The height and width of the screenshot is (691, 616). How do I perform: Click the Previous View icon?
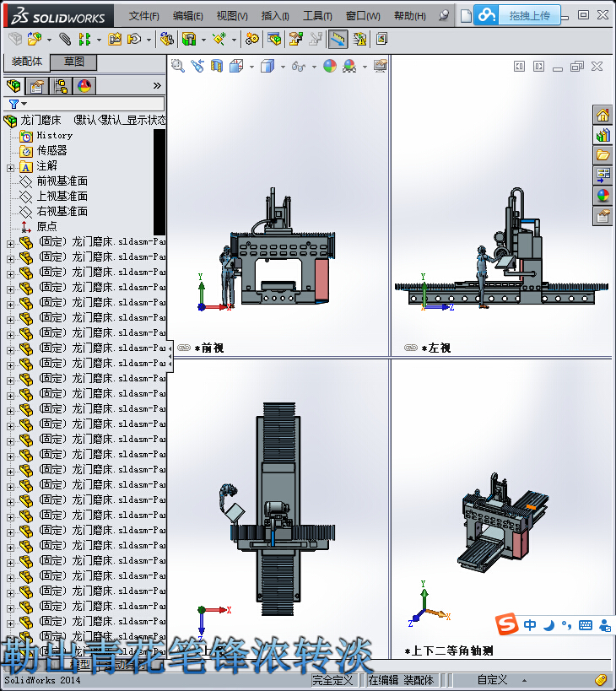point(197,66)
